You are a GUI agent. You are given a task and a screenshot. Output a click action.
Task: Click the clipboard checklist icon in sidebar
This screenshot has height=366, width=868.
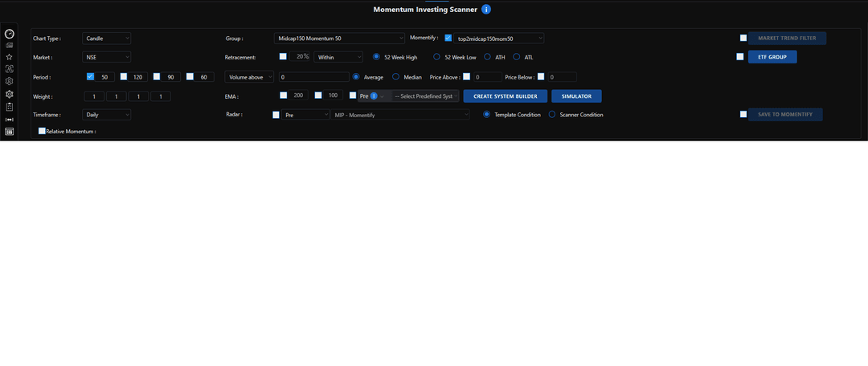(9, 106)
